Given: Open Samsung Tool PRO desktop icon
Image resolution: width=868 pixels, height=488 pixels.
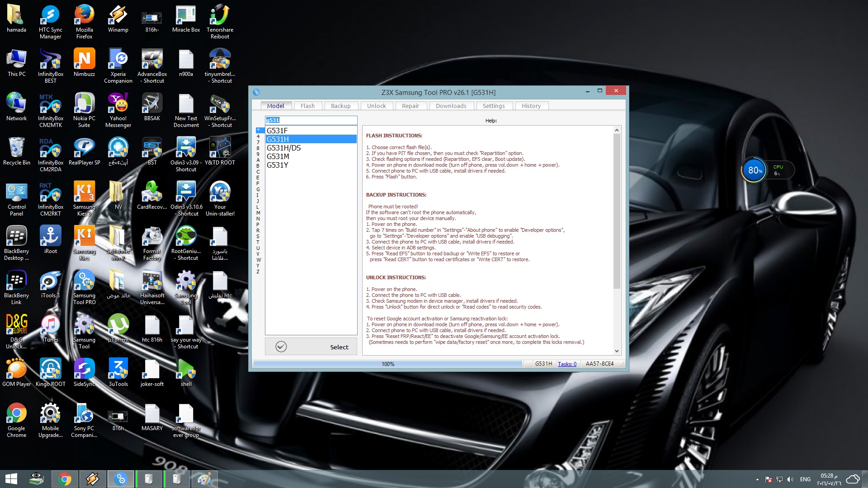Looking at the screenshot, I should [x=84, y=287].
